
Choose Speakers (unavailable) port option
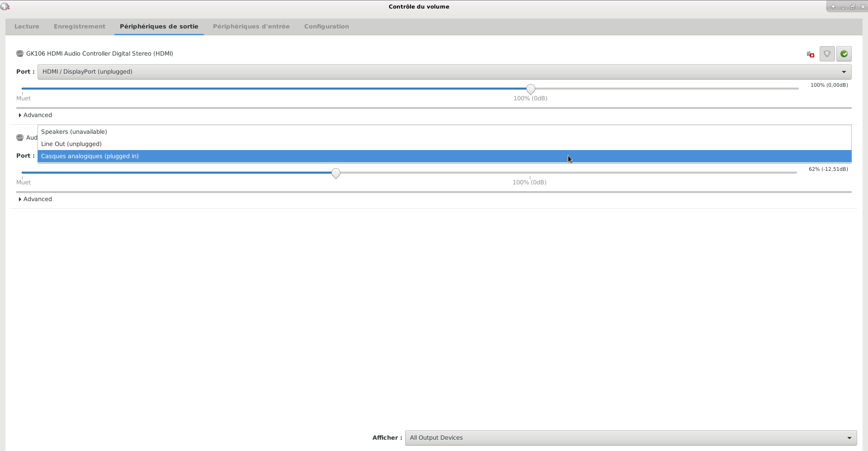[444, 132]
